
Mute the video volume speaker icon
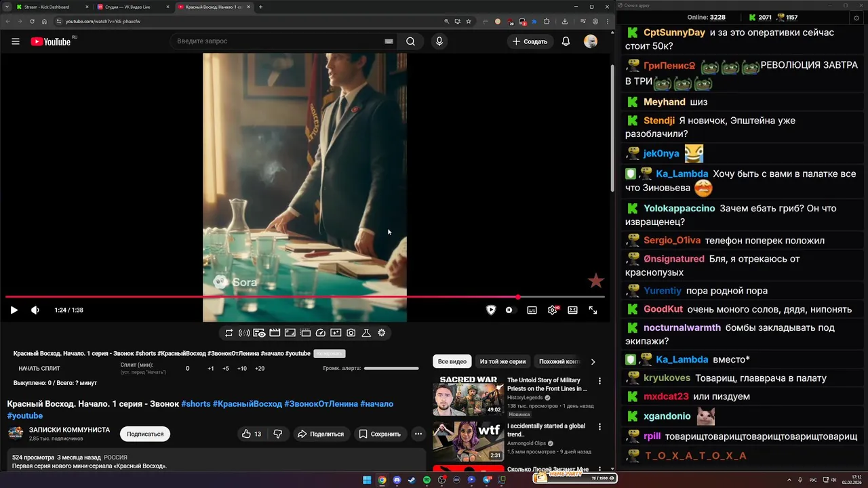click(35, 310)
